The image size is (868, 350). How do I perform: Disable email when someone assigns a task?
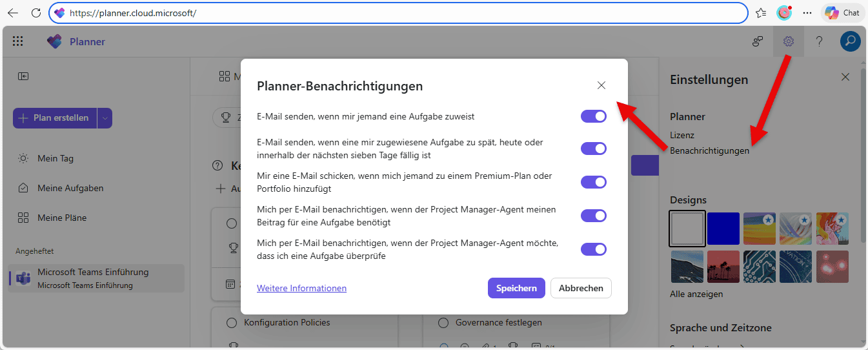[593, 116]
